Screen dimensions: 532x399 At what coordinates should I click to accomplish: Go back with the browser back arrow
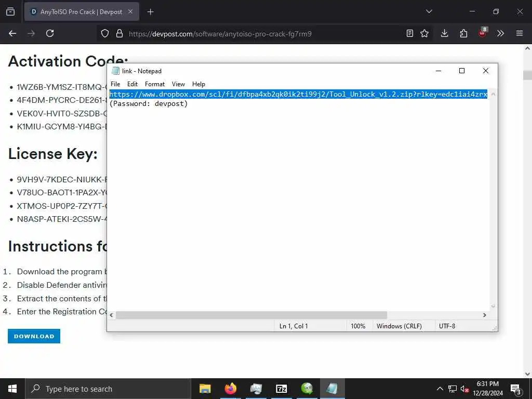point(12,33)
